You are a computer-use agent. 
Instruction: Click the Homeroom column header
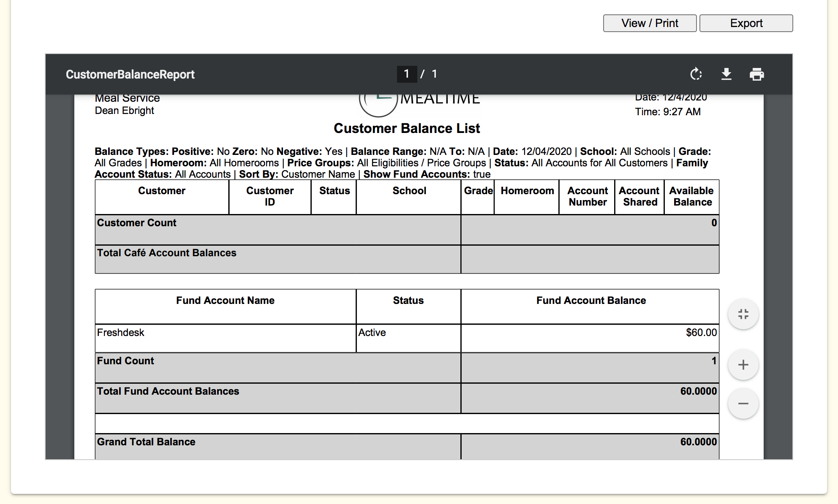[x=527, y=191]
